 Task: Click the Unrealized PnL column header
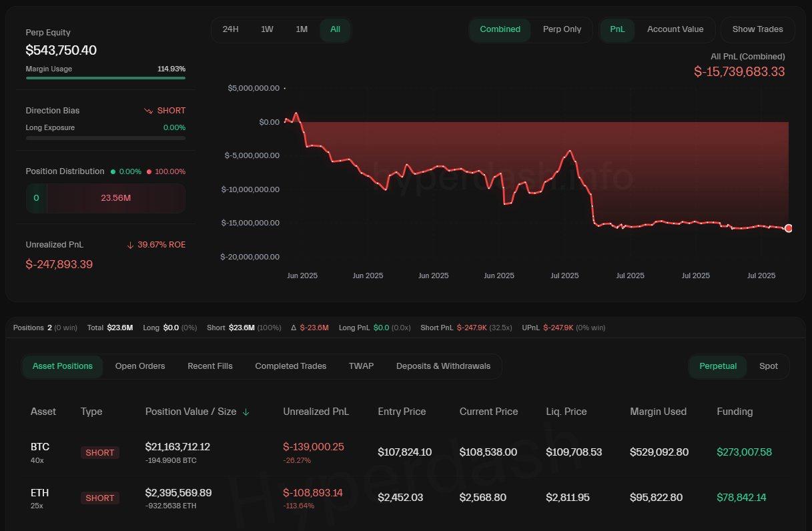click(316, 412)
